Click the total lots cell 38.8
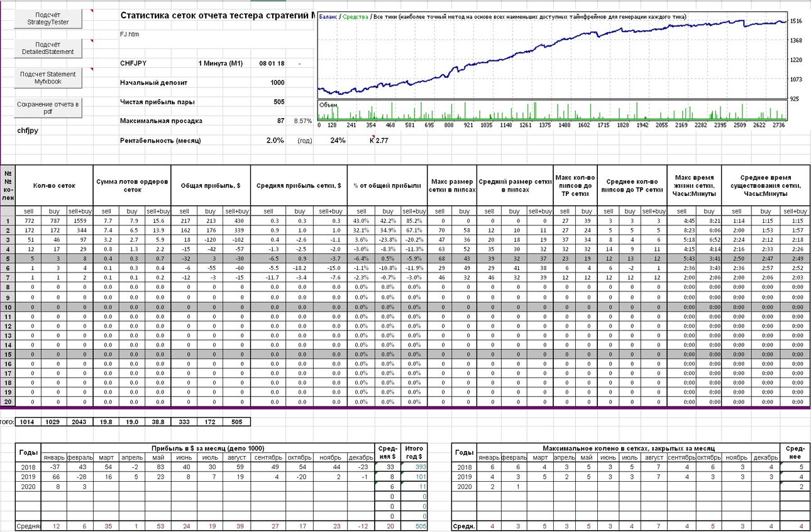 tap(158, 422)
